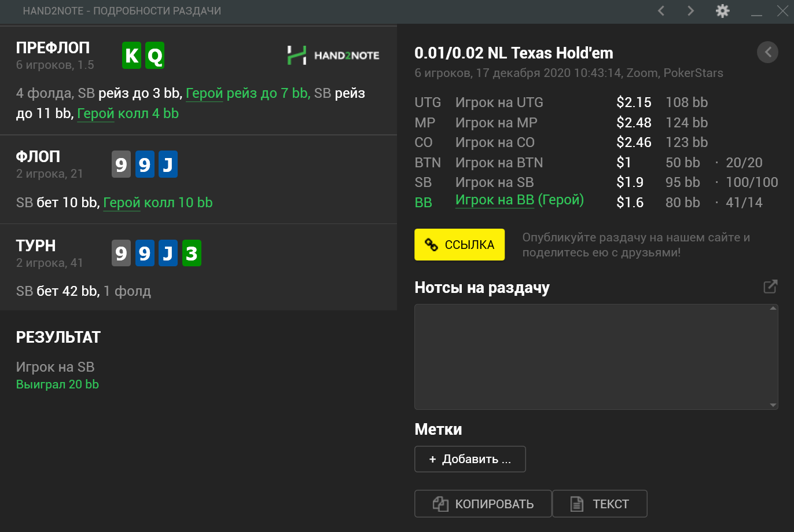Pop out hand notes in external window
The width and height of the screenshot is (794, 532).
[x=770, y=287]
